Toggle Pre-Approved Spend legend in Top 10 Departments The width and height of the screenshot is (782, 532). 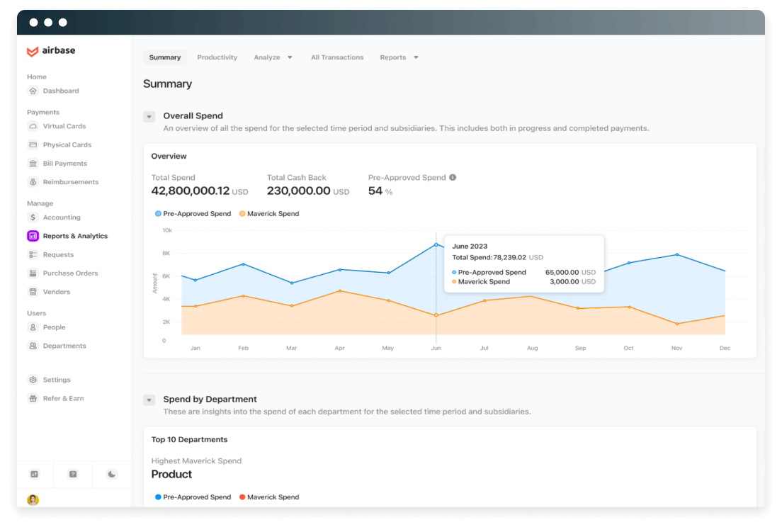tap(193, 497)
